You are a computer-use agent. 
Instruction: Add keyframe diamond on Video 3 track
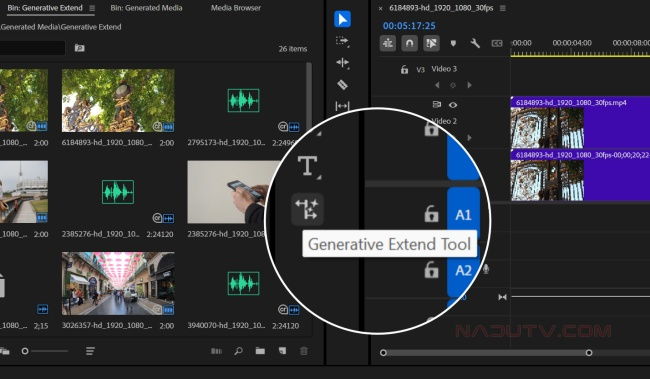[453, 85]
